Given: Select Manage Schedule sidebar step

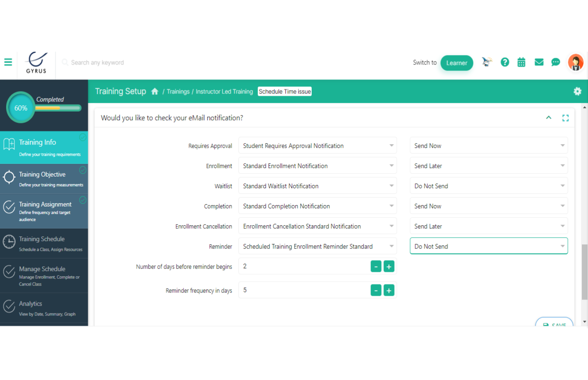Looking at the screenshot, I should (x=44, y=276).
